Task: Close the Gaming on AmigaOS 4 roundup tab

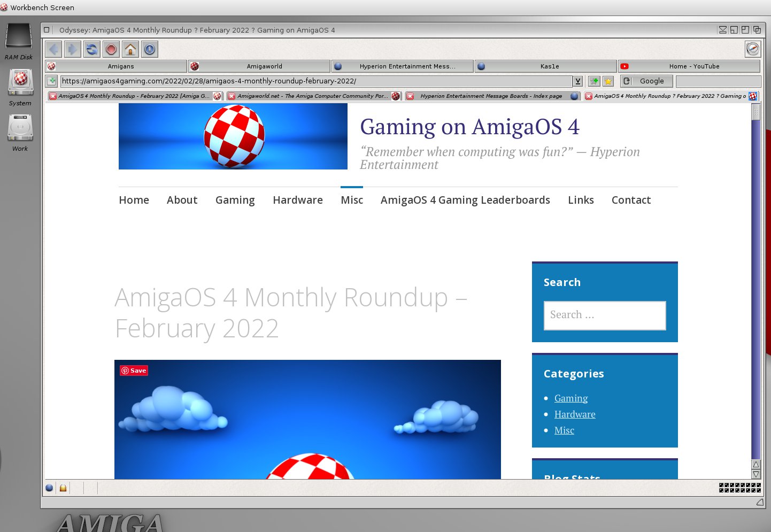Action: [589, 96]
